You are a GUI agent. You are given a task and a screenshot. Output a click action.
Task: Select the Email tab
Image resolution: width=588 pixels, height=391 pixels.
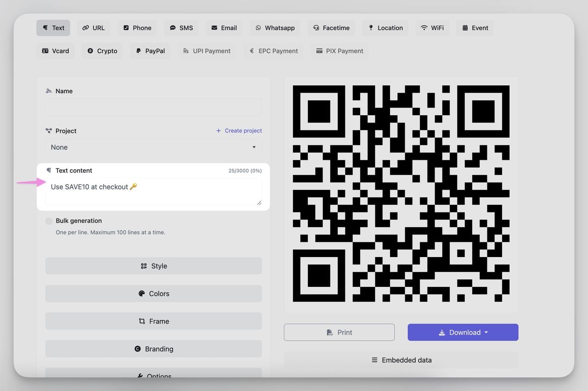pos(224,28)
